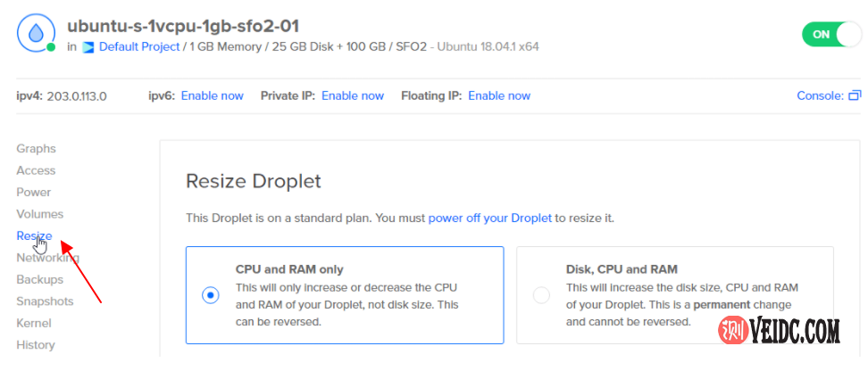
Task: Go to the Snapshots section
Action: coord(45,301)
